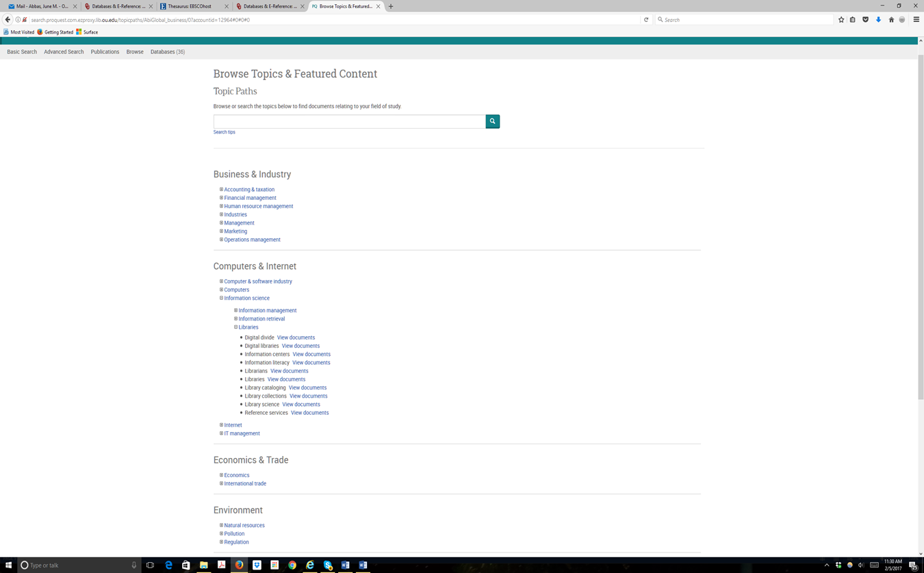
Task: Reload the page with the refresh icon
Action: click(646, 20)
